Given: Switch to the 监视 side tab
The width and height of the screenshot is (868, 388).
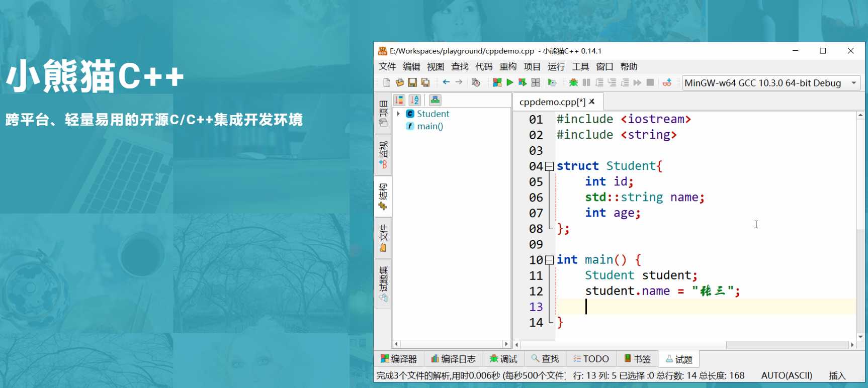Looking at the screenshot, I should click(x=383, y=154).
